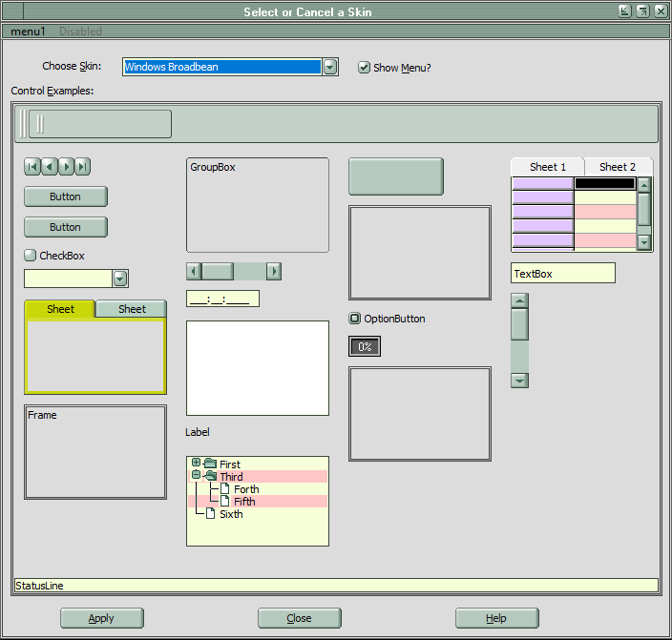Click the next record arrow icon
Viewport: 672px width, 640px height.
click(x=66, y=167)
